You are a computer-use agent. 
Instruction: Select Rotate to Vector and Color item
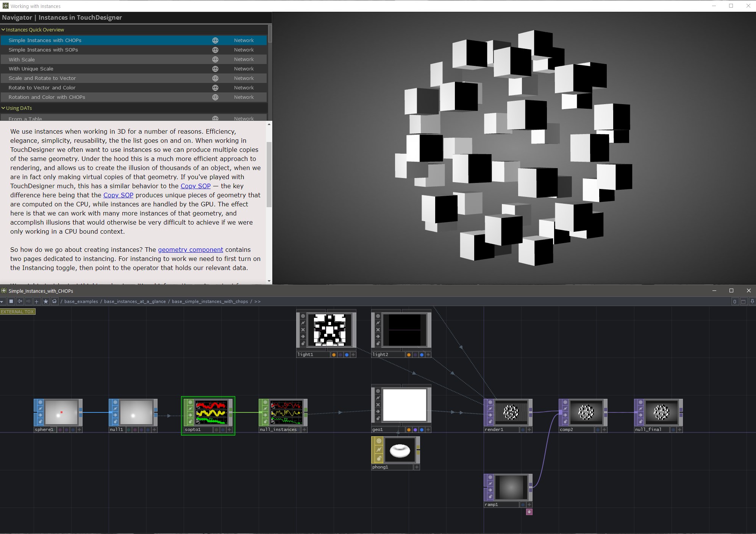click(x=134, y=87)
